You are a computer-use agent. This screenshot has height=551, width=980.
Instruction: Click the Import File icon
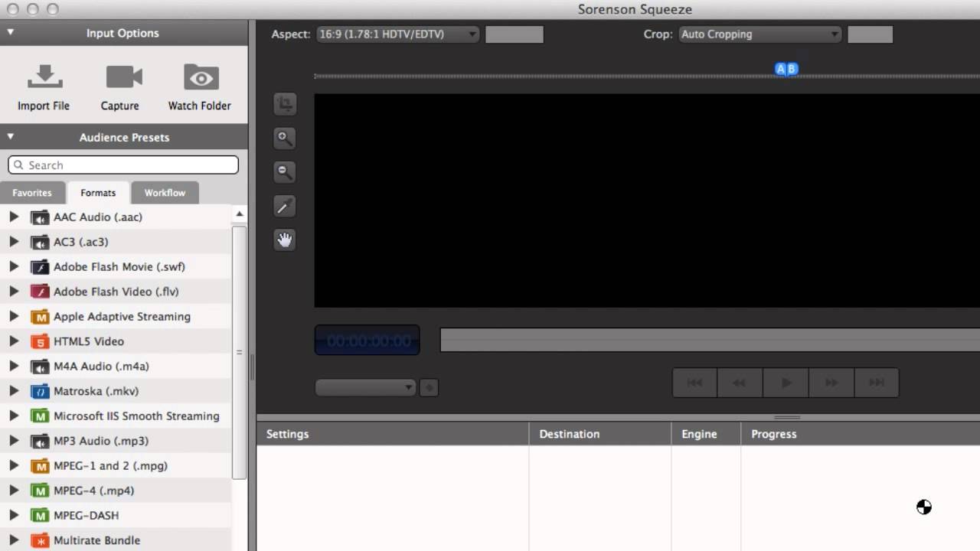point(44,77)
